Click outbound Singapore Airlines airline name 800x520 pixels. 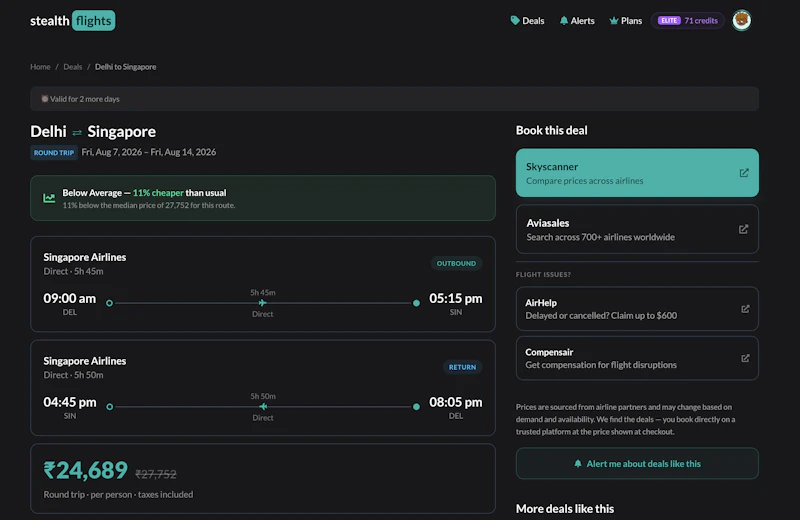pos(85,257)
